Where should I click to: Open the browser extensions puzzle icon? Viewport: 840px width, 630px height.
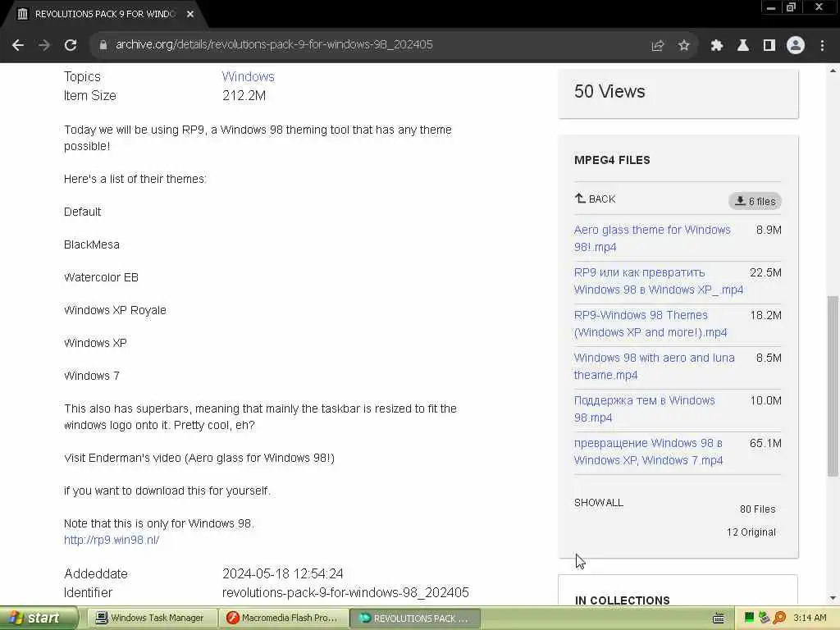pos(717,46)
